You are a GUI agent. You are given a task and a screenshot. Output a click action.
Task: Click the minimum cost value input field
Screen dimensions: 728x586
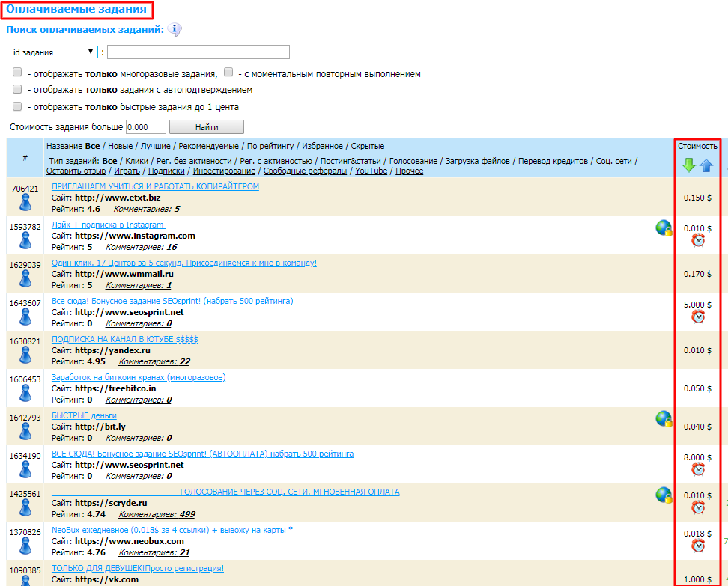145,126
